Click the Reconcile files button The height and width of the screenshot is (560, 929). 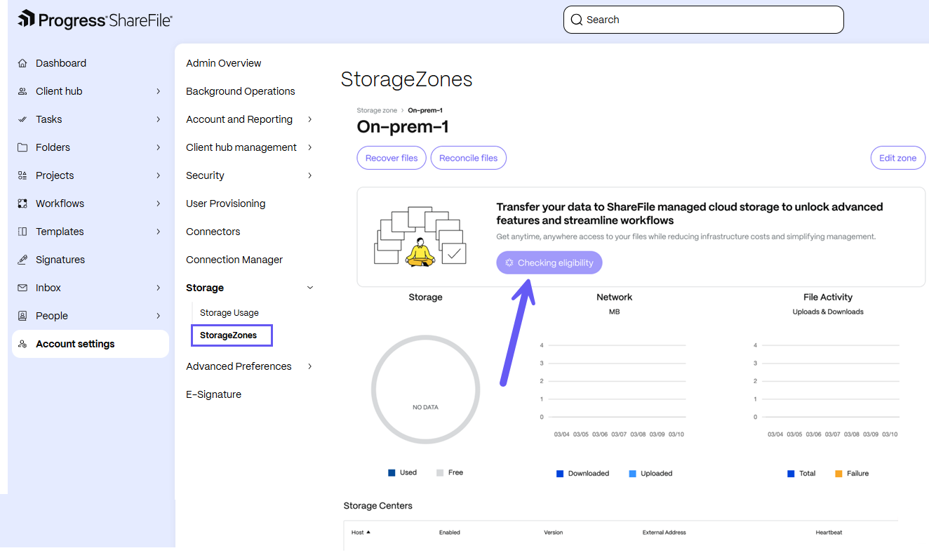[468, 158]
